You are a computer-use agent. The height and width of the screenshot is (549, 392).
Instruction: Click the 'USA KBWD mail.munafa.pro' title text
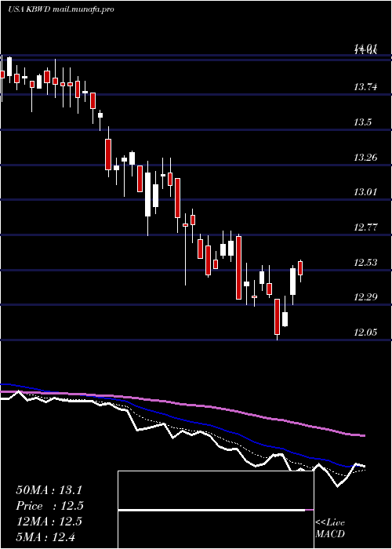(61, 9)
